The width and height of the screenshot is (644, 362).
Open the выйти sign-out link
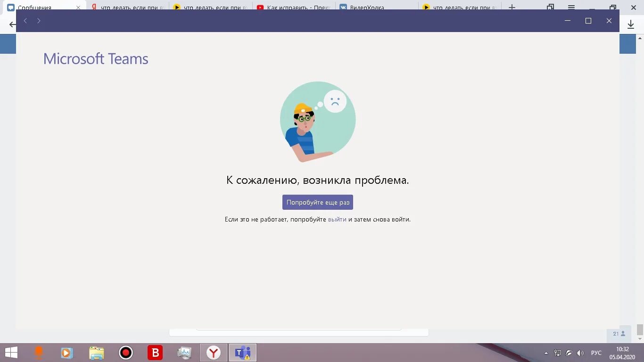pyautogui.click(x=337, y=219)
